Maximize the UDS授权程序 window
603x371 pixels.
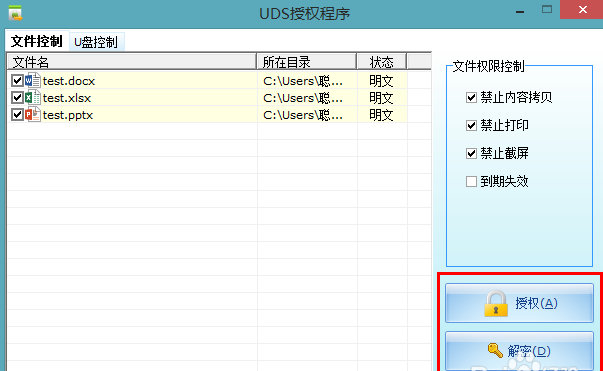547,10
